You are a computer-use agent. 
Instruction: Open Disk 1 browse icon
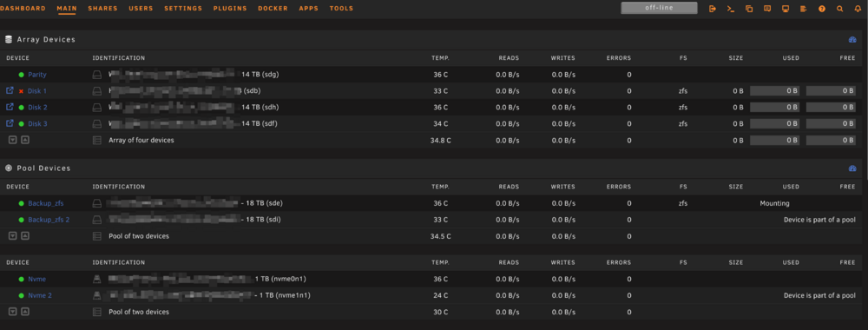[x=10, y=90]
